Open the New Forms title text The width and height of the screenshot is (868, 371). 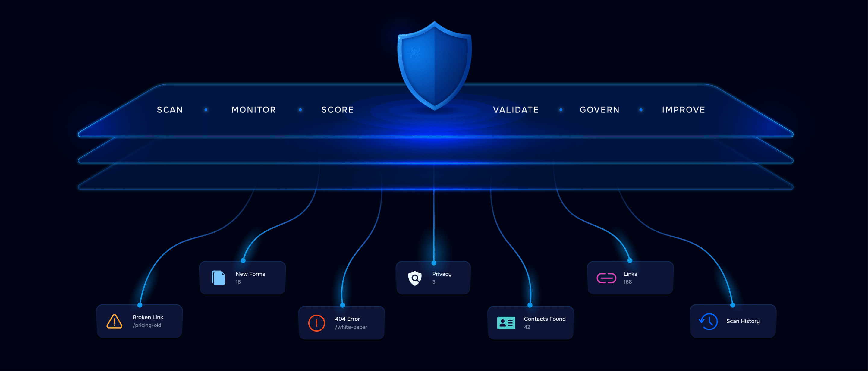[x=250, y=274]
